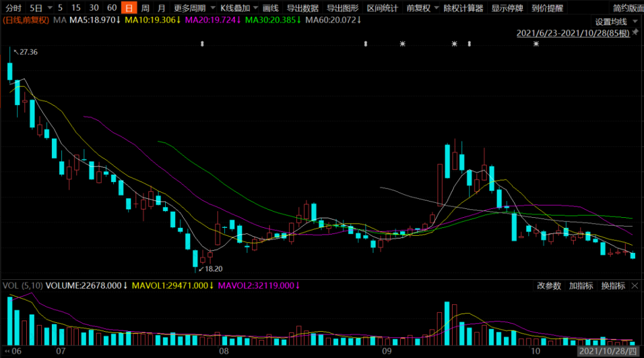Open 区间统计 range statistics

click(382, 8)
